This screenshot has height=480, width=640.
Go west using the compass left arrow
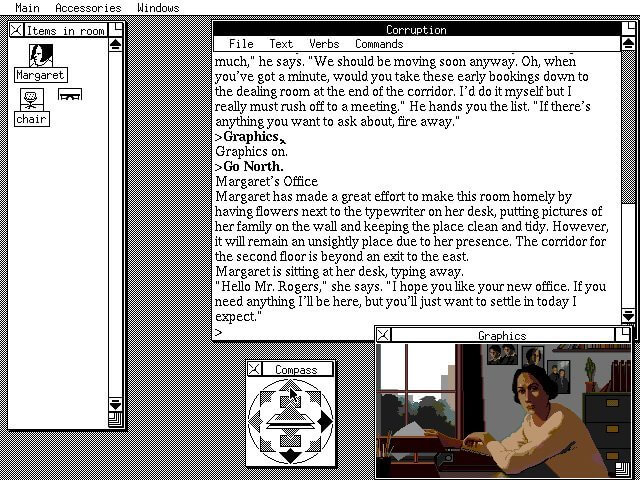tap(256, 421)
